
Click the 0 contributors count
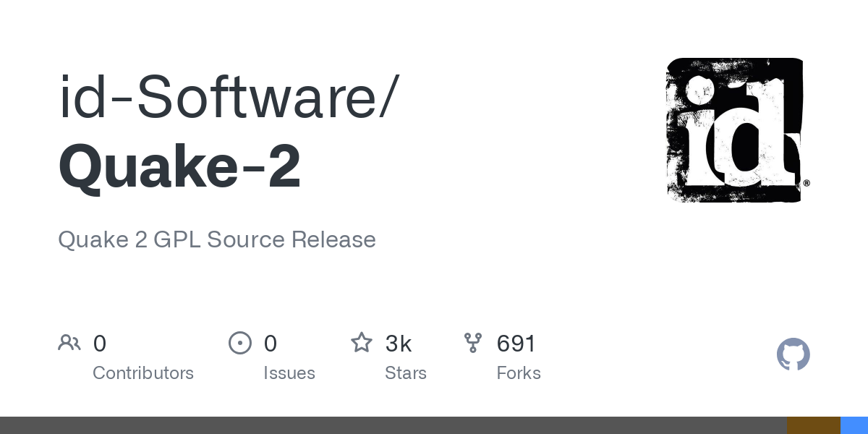100,344
